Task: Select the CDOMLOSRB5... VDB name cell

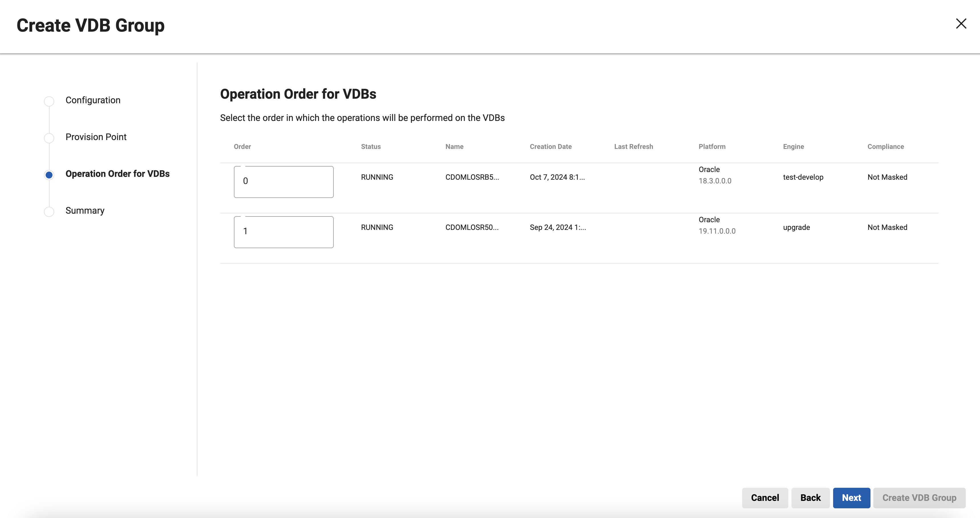Action: pos(472,177)
